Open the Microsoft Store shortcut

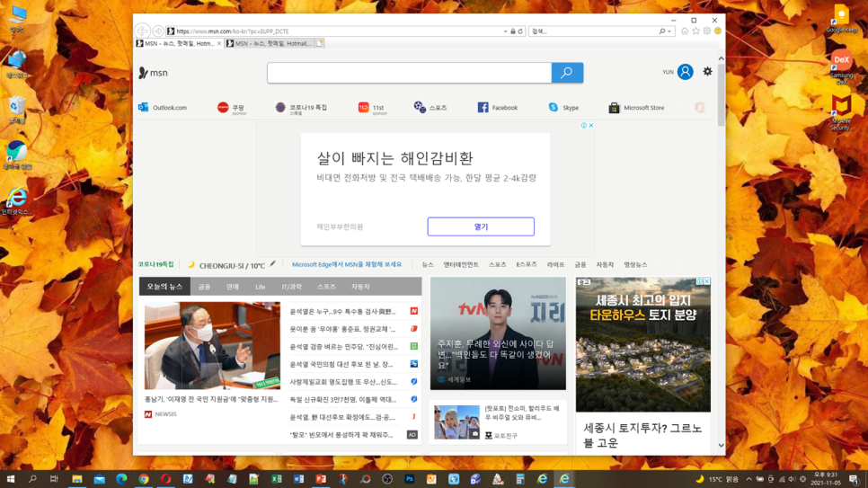click(x=636, y=108)
